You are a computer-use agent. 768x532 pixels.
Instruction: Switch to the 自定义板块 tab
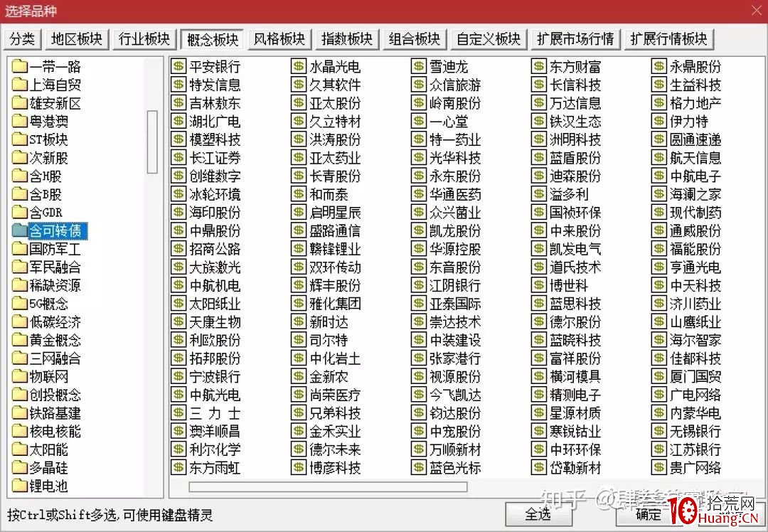point(489,39)
